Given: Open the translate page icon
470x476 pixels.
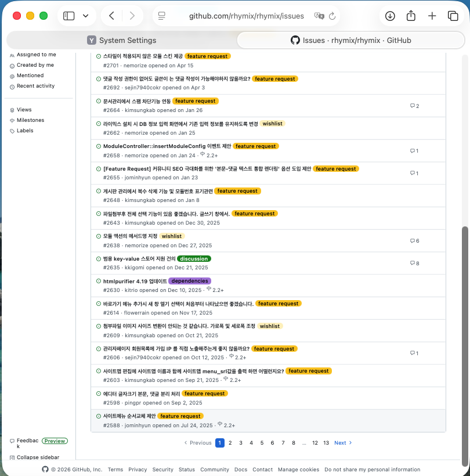Looking at the screenshot, I should coord(319,16).
